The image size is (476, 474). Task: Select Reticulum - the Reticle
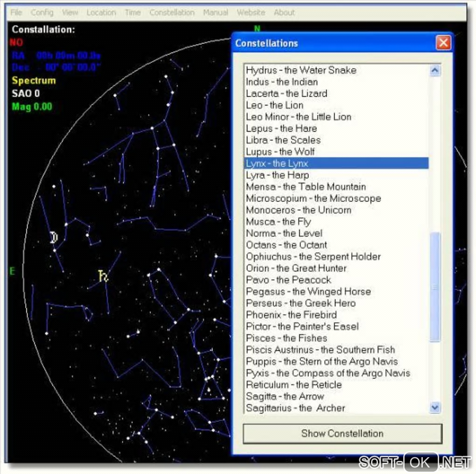click(x=336, y=385)
